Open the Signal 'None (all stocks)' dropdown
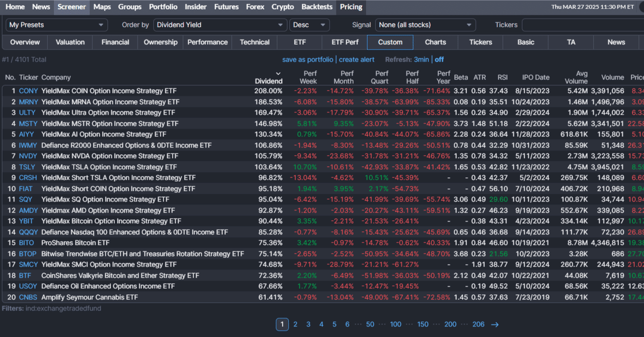The width and height of the screenshot is (644, 337). click(x=424, y=24)
